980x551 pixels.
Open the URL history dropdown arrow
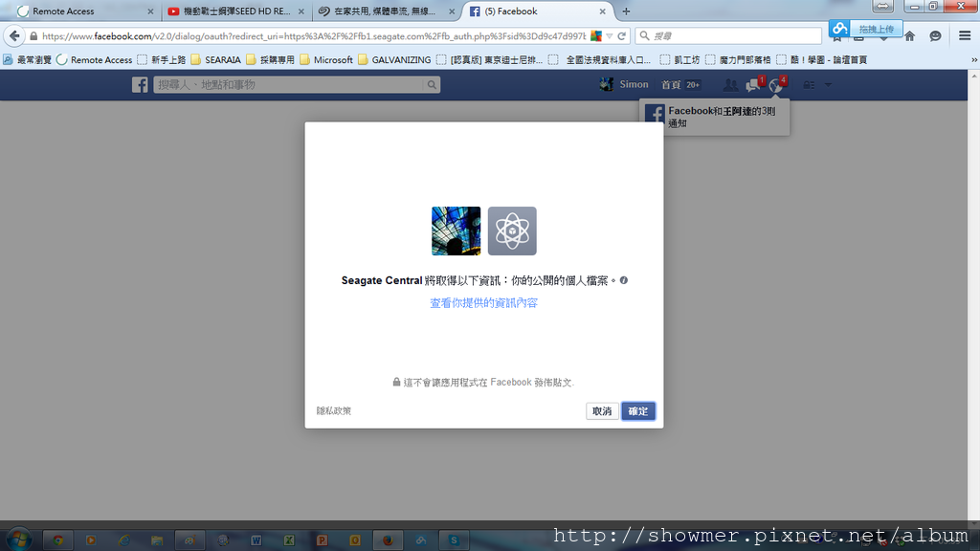(610, 36)
